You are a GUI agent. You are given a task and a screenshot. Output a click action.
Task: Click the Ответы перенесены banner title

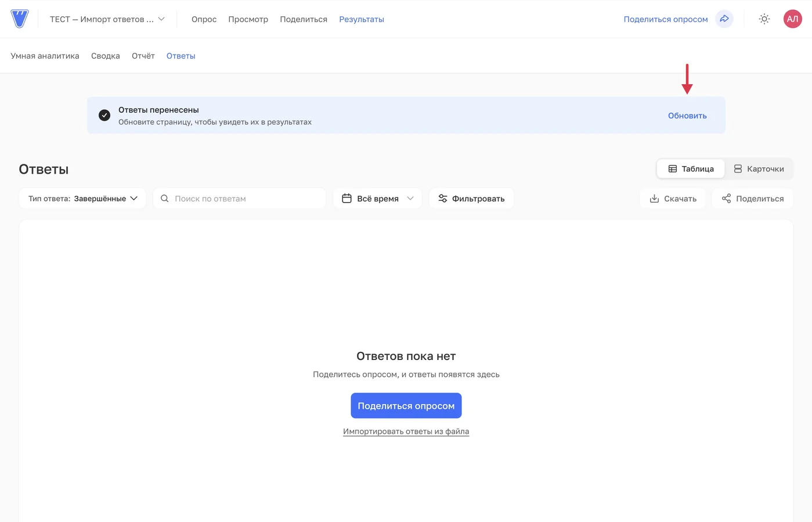158,110
